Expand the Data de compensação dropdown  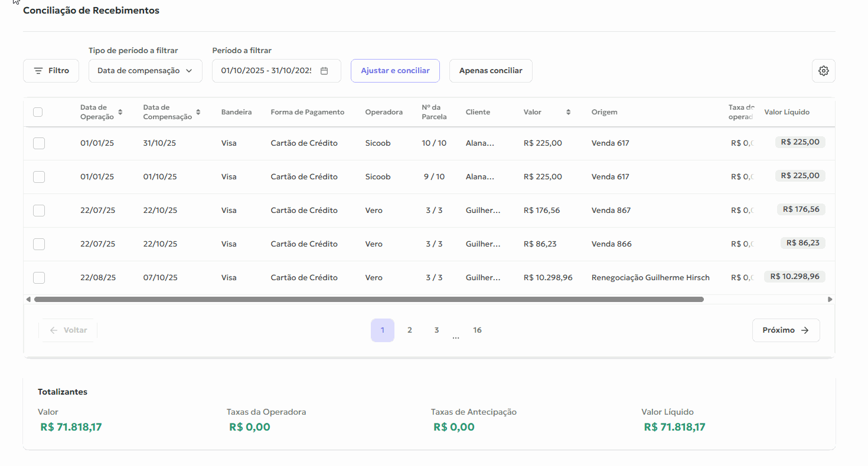click(x=145, y=71)
